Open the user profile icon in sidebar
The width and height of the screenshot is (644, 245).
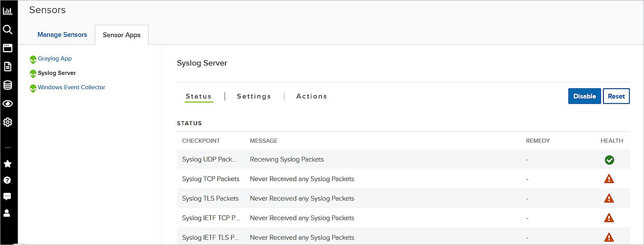[8, 213]
